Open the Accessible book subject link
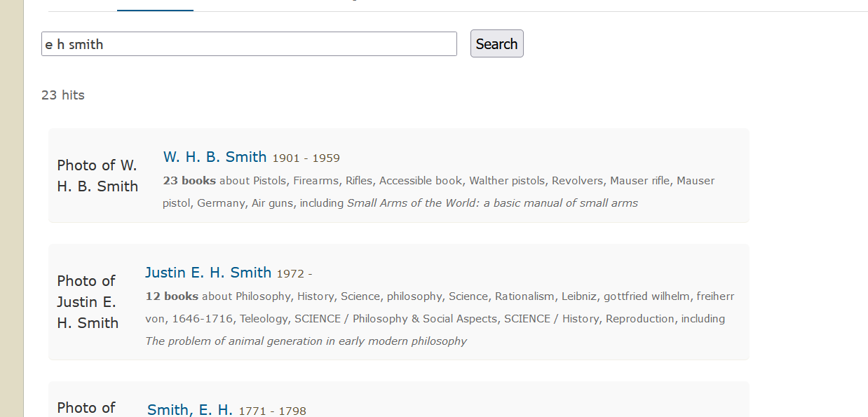This screenshot has height=417, width=868. [420, 180]
